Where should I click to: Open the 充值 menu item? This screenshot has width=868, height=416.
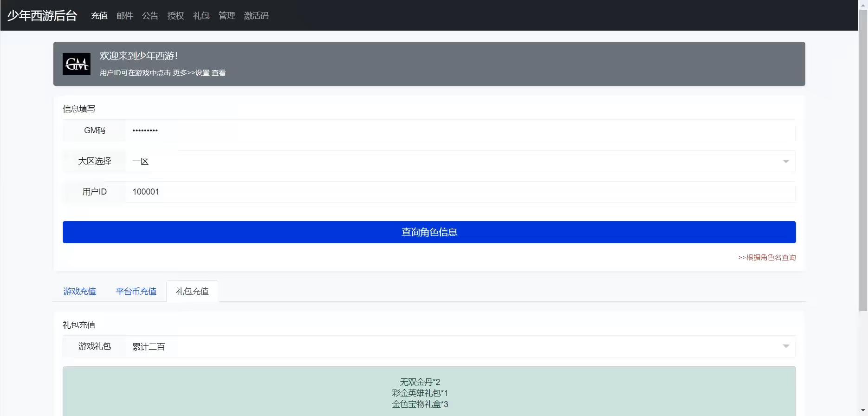point(99,16)
